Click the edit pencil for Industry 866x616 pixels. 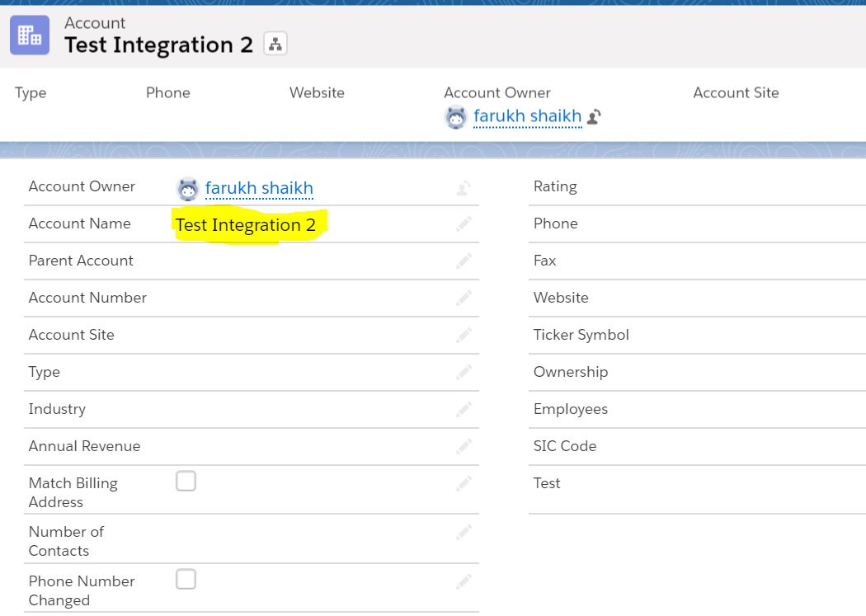(463, 408)
